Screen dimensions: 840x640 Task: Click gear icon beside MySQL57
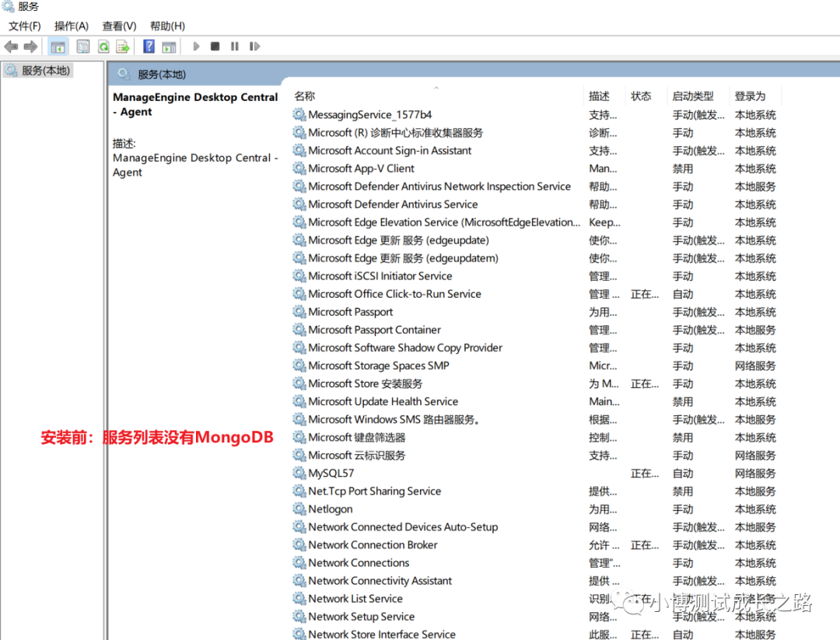coord(299,473)
